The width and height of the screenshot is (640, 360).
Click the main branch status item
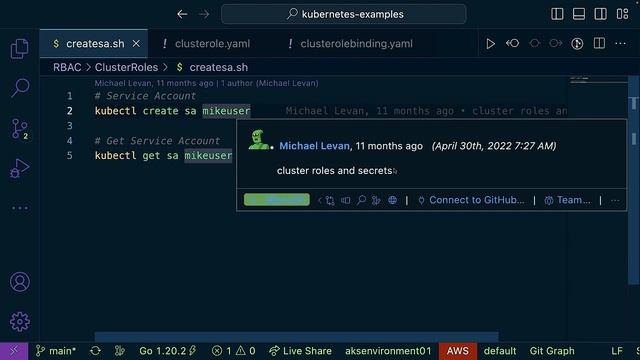(56, 351)
